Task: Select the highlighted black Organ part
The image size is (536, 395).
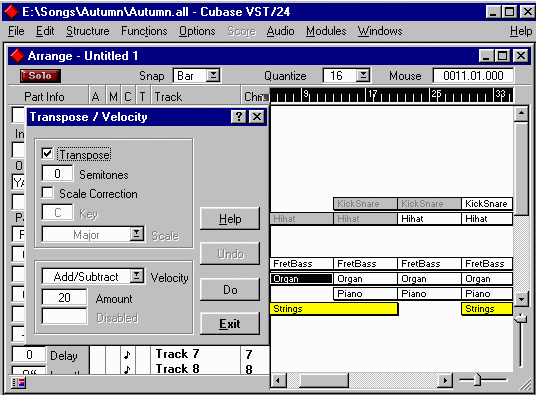Action: [x=302, y=279]
